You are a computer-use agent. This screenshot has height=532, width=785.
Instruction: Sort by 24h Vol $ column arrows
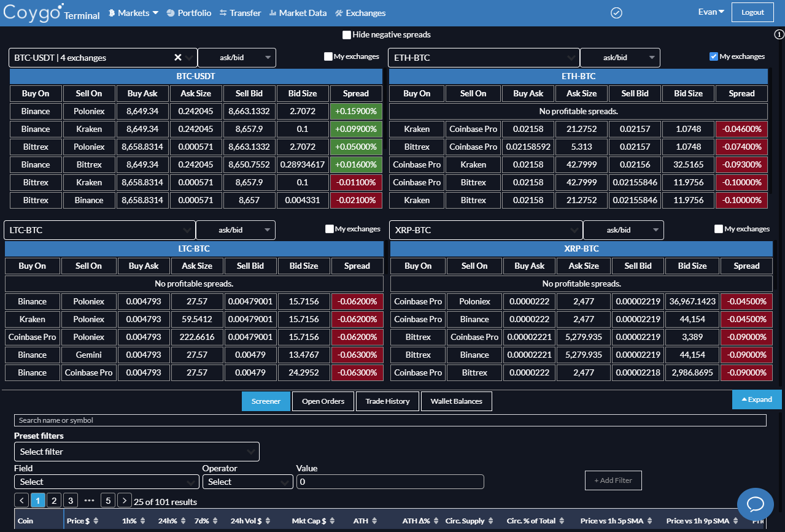[269, 521]
